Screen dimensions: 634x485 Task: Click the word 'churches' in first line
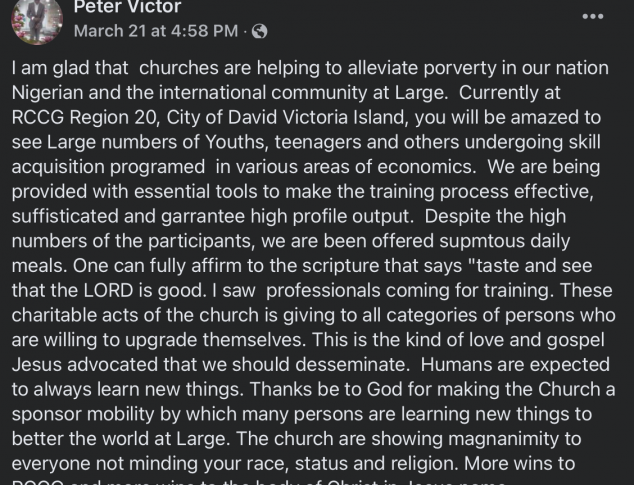tap(179, 68)
